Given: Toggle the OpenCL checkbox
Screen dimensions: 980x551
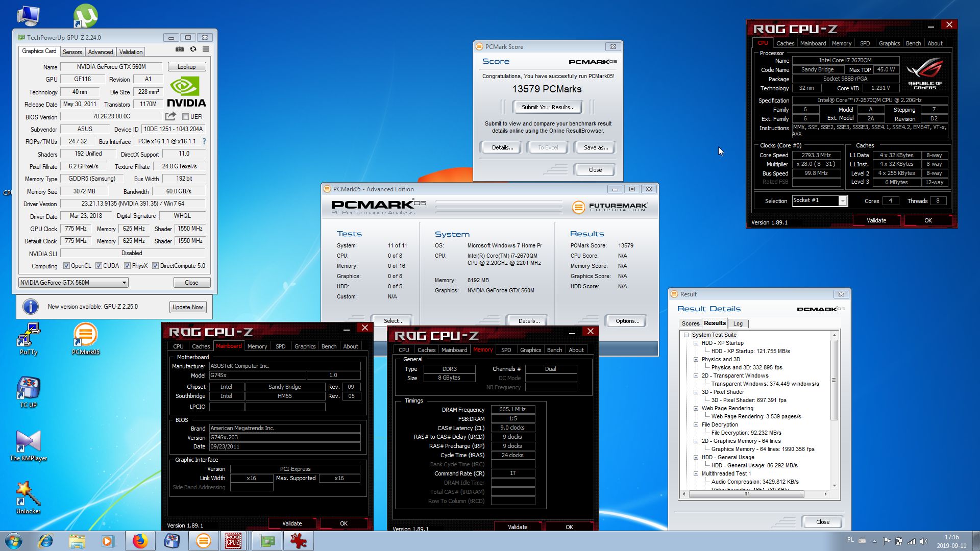Looking at the screenshot, I should (x=66, y=266).
